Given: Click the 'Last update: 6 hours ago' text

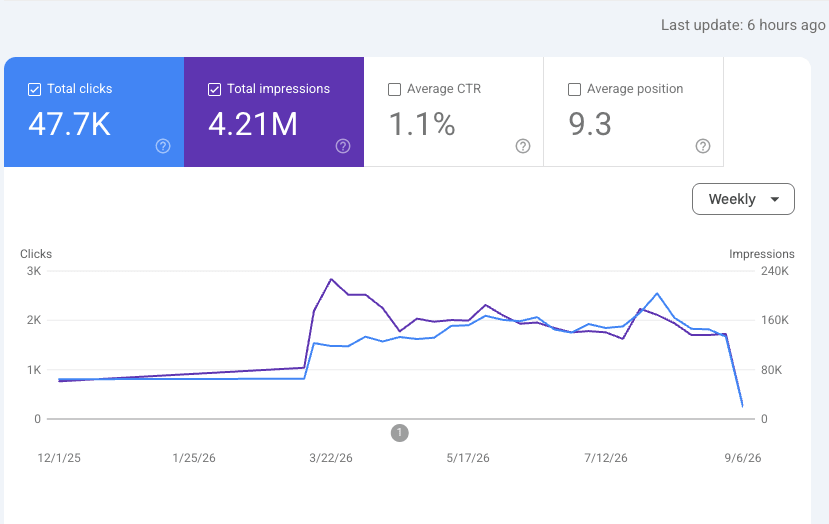Looking at the screenshot, I should 743,25.
